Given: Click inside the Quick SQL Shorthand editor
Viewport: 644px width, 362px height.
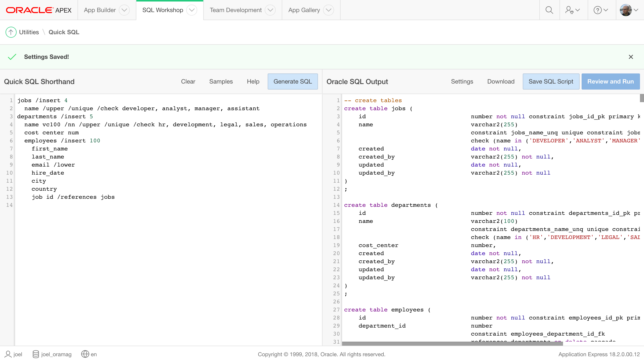Looking at the screenshot, I should (x=166, y=252).
